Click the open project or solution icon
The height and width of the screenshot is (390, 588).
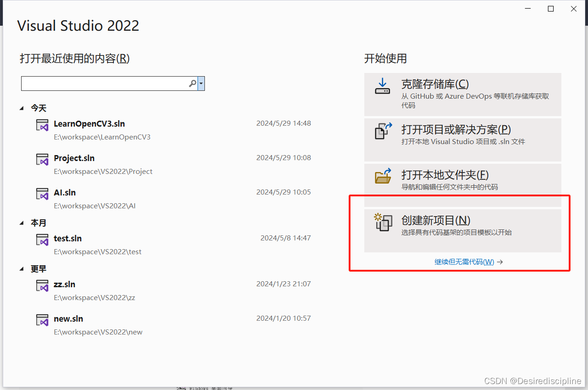pyautogui.click(x=384, y=131)
